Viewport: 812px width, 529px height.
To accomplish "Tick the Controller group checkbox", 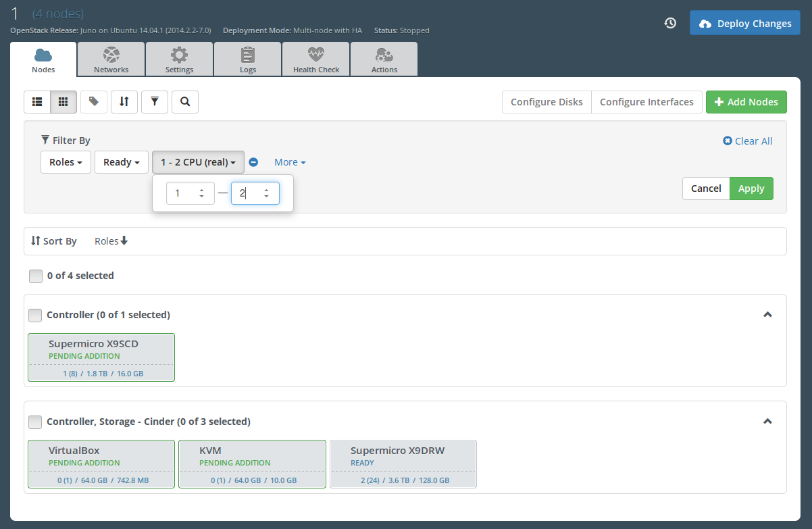I will 35,315.
